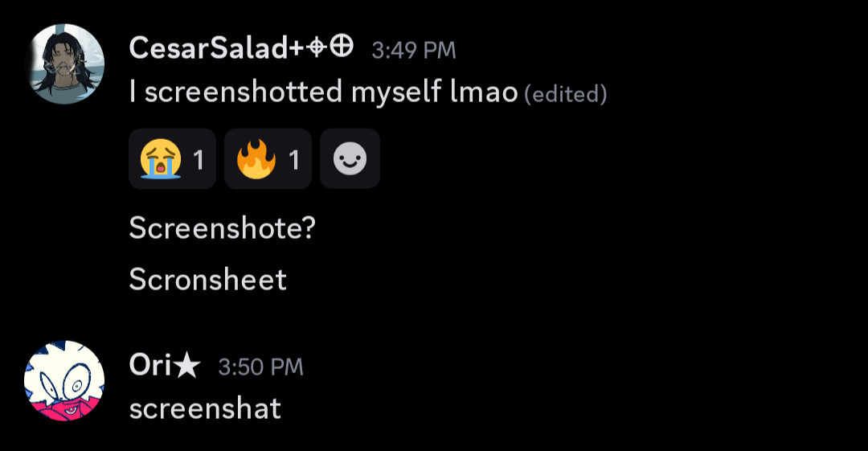Click the 3:50 PM timestamp

(x=260, y=367)
